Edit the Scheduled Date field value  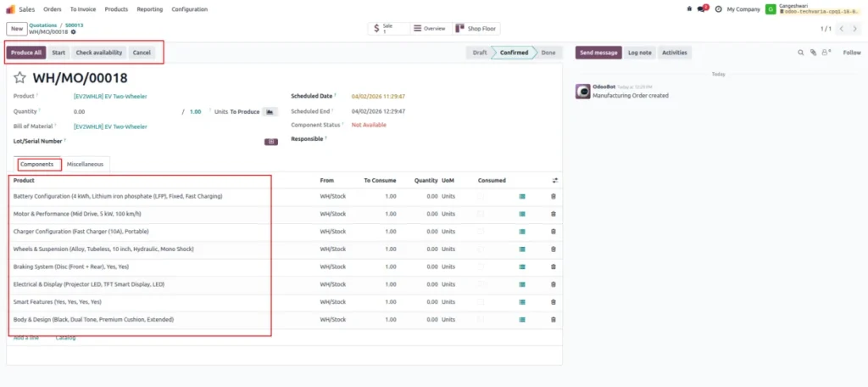coord(378,97)
